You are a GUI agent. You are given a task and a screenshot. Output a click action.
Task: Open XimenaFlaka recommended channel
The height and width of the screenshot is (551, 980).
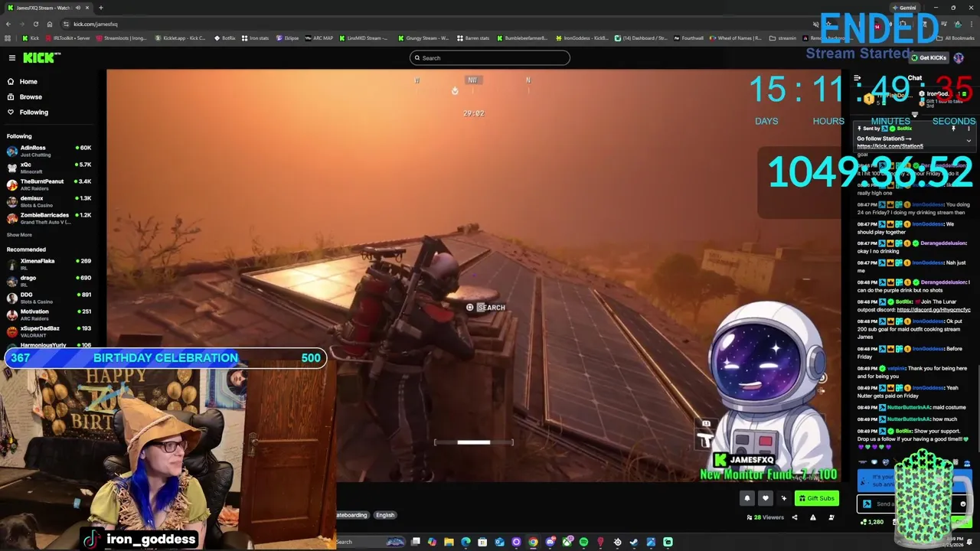click(x=49, y=264)
